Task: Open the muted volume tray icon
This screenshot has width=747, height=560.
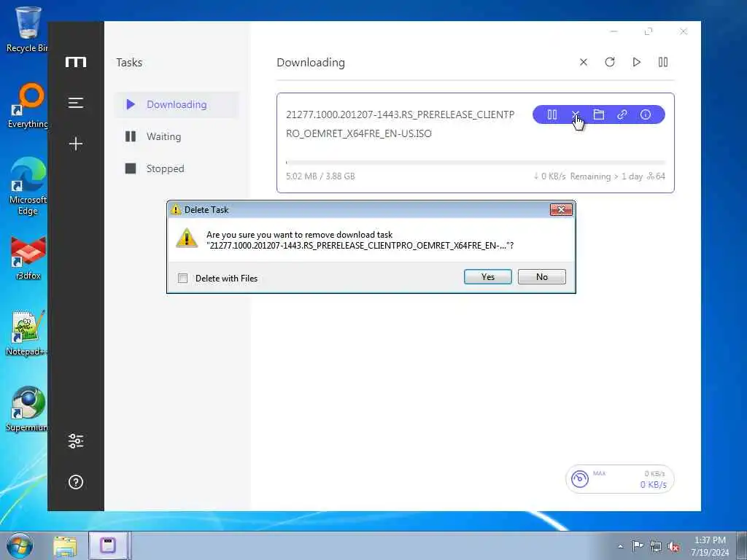Action: [x=673, y=547]
